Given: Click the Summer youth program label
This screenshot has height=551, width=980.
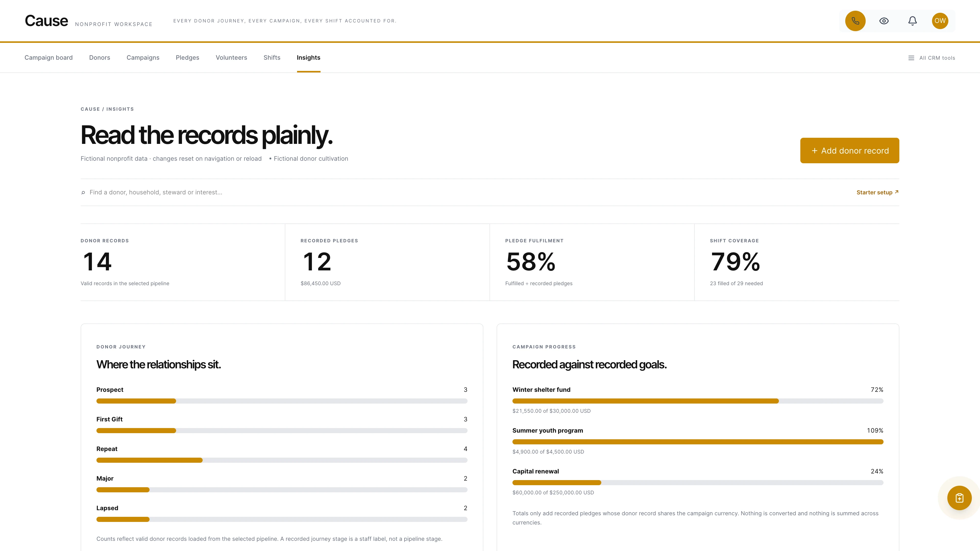Looking at the screenshot, I should (547, 430).
